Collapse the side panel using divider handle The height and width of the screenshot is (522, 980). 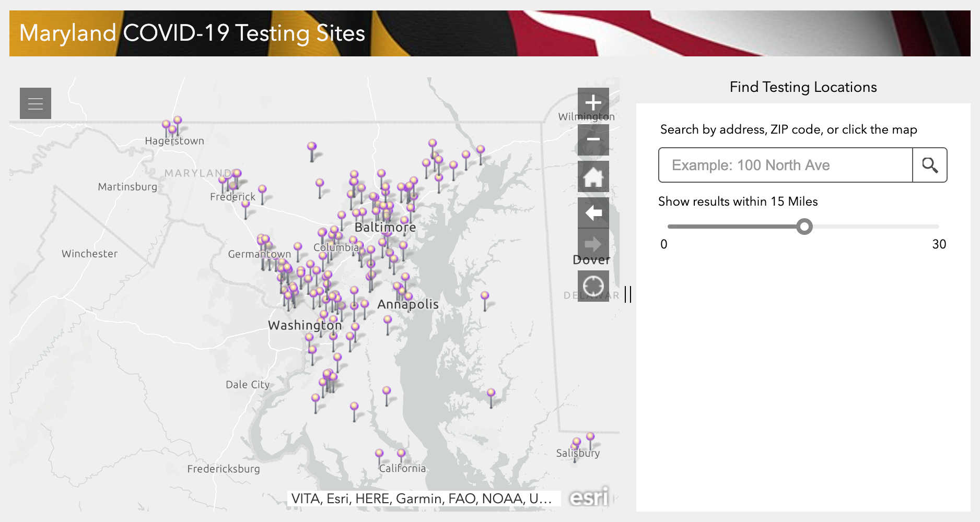click(x=628, y=294)
